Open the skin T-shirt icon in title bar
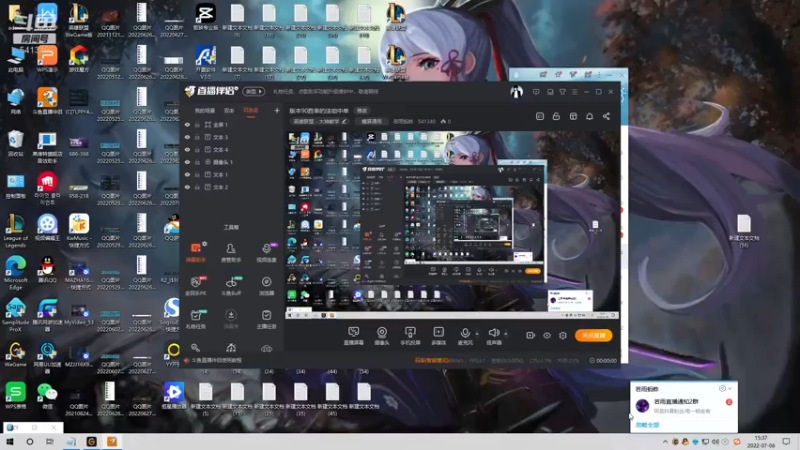 (x=562, y=92)
